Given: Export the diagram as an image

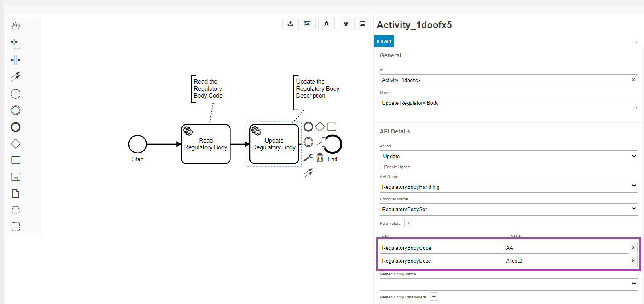Looking at the screenshot, I should (x=307, y=24).
